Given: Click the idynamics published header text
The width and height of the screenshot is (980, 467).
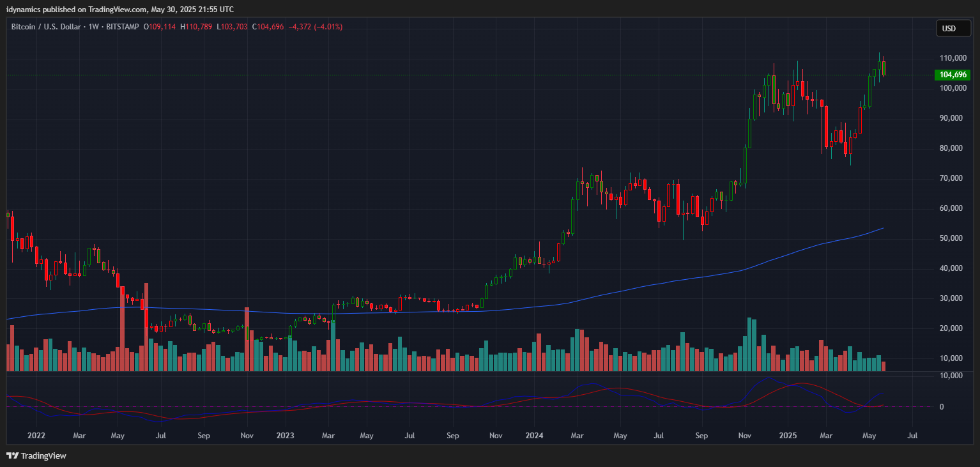Looking at the screenshot, I should (x=120, y=9).
